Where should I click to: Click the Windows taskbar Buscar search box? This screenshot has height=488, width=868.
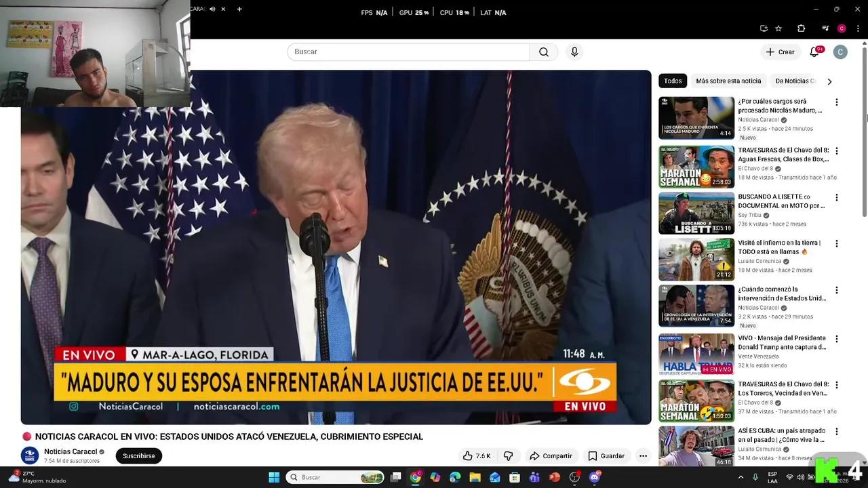click(335, 477)
